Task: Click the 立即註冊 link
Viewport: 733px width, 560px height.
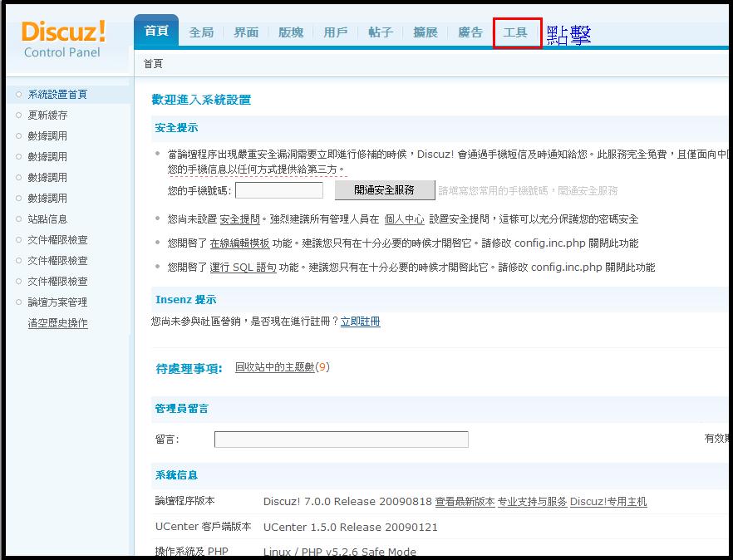Action: (360, 322)
